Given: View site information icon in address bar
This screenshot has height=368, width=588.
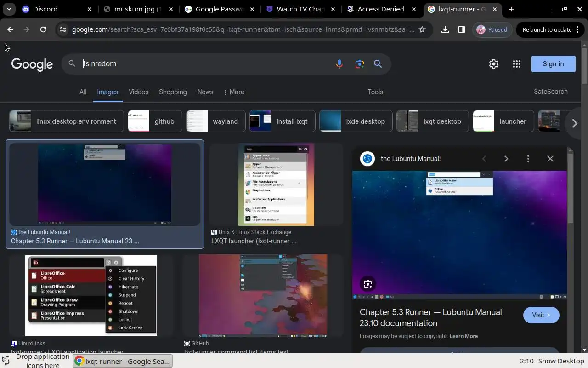Looking at the screenshot, I should pos(63,29).
